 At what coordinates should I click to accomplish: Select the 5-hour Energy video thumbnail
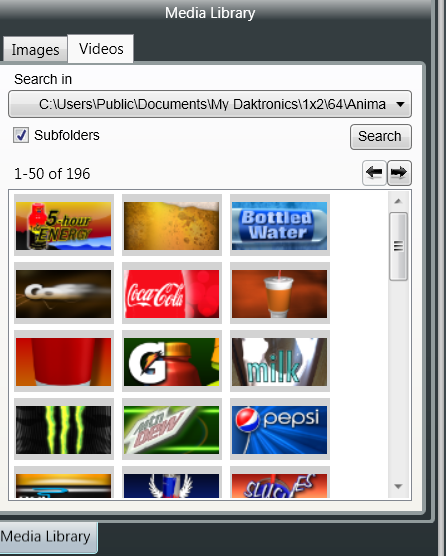[x=64, y=226]
